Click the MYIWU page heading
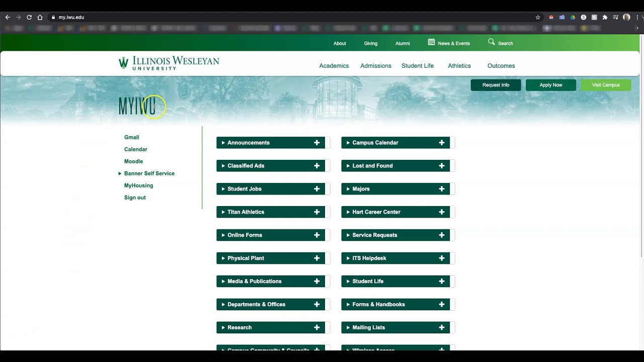The height and width of the screenshot is (362, 644). [x=137, y=106]
